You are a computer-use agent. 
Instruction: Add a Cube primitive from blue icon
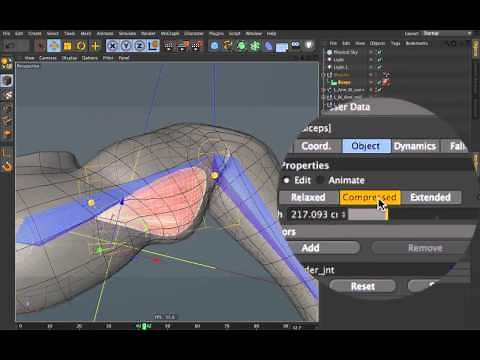[x=215, y=46]
